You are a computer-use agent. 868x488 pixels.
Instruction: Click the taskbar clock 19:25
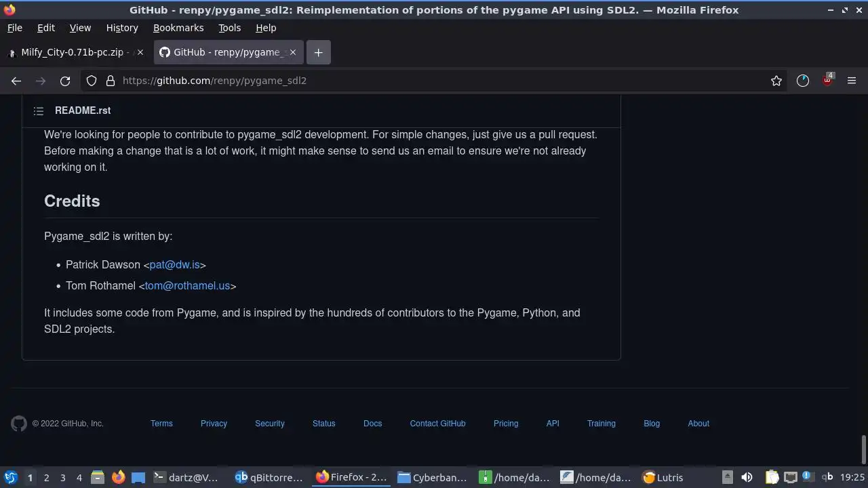click(852, 477)
